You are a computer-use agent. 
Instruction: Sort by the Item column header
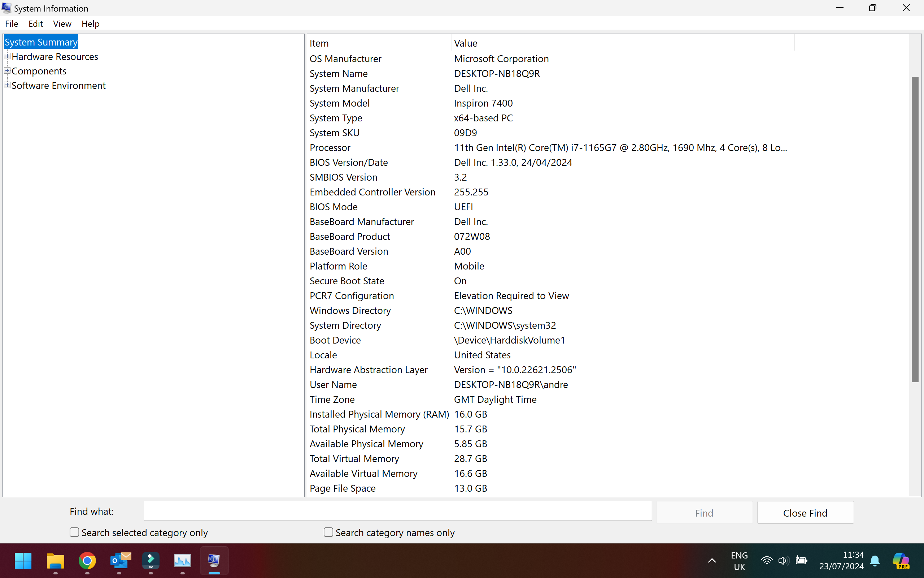(x=379, y=43)
